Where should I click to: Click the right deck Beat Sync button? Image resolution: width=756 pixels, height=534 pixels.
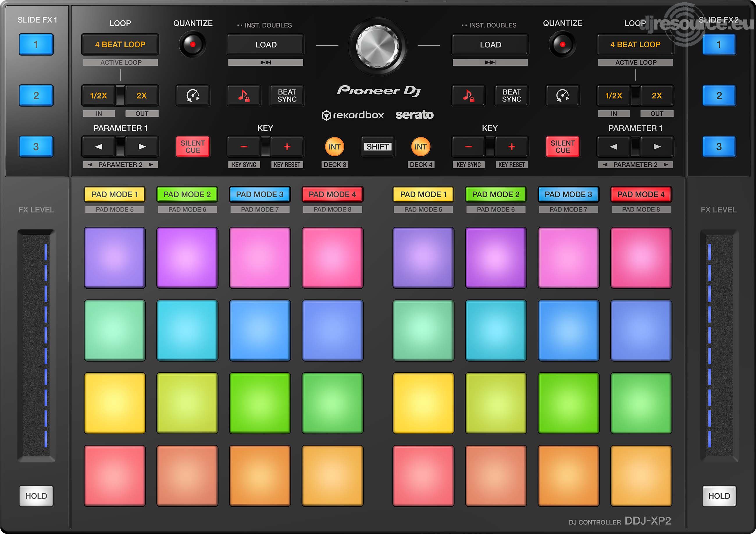pyautogui.click(x=512, y=95)
